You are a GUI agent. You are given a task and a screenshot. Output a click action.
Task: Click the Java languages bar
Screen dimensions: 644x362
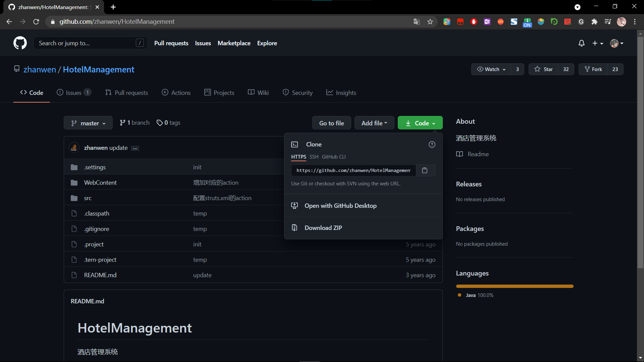click(x=514, y=286)
